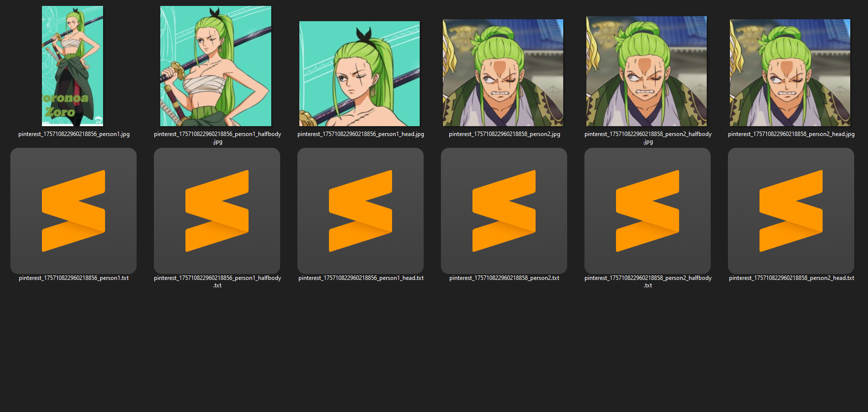This screenshot has width=868, height=412.
Task: Click the Sublime icon for person1.txt
Action: coord(73,211)
